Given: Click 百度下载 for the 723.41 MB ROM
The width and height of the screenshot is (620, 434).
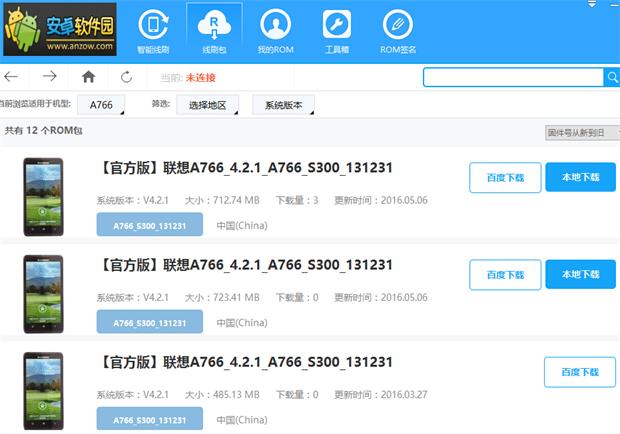Looking at the screenshot, I should 505,275.
